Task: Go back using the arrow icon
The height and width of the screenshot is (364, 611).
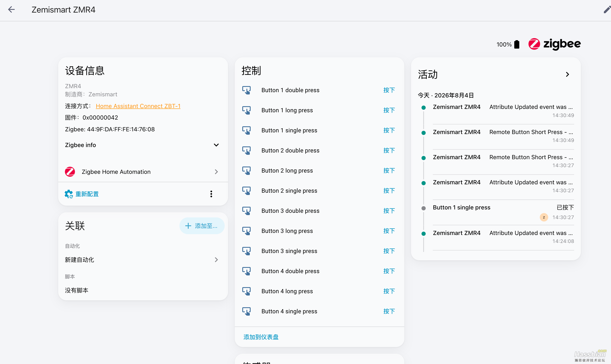Action: tap(11, 10)
